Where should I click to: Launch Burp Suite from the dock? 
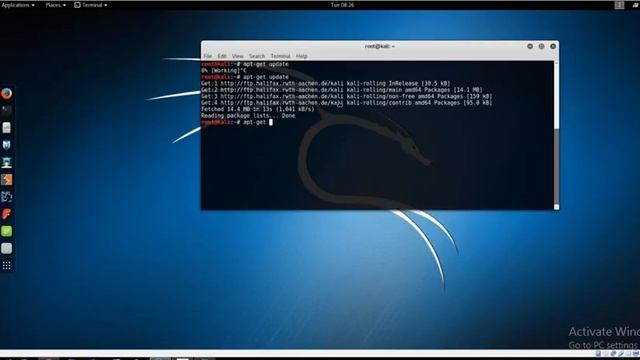pos(6,180)
